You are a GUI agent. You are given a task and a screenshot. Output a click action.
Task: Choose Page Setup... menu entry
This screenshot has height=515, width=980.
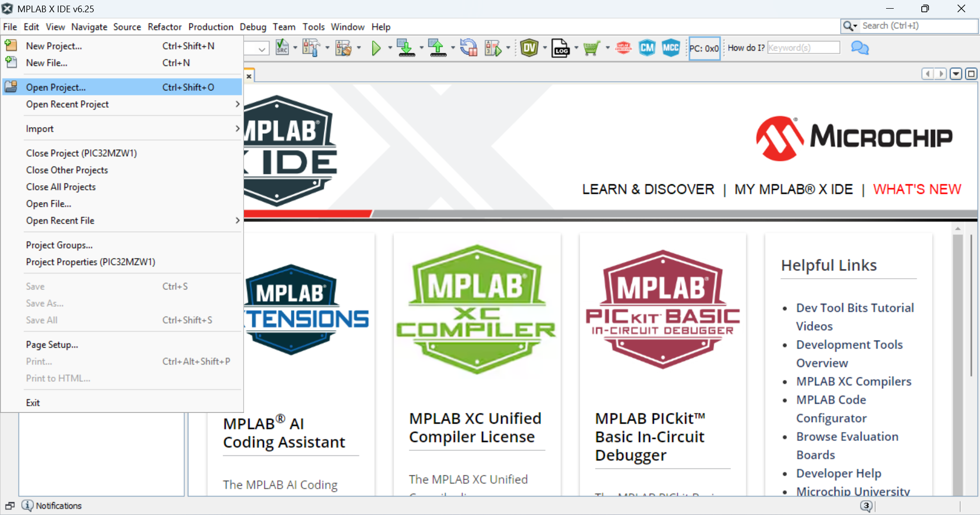[x=122, y=345]
